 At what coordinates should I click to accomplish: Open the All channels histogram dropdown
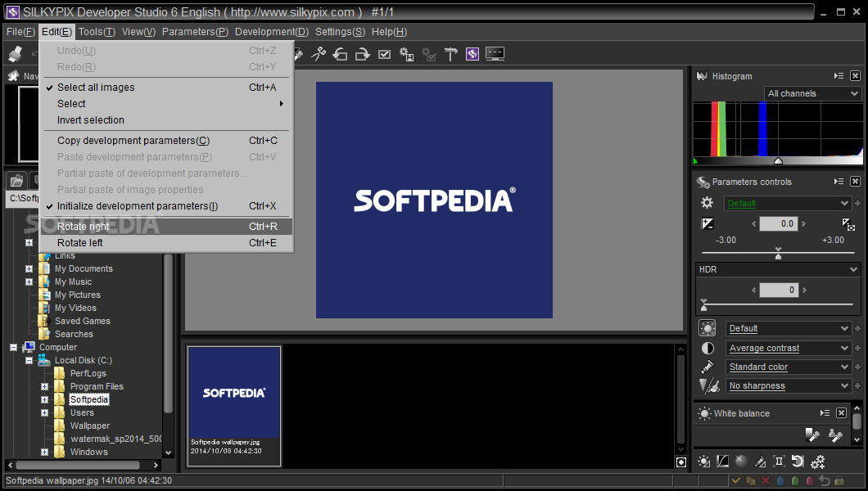point(812,93)
